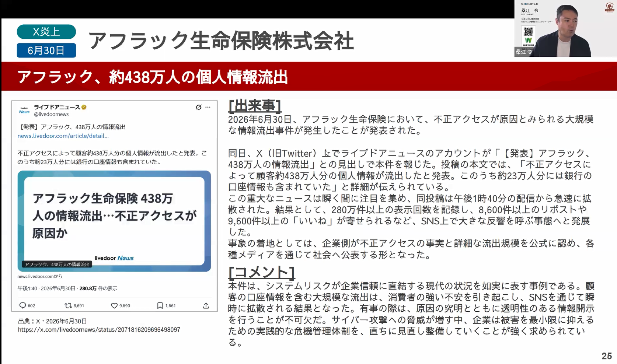Click the news.livedoor.comから source label

(x=40, y=276)
